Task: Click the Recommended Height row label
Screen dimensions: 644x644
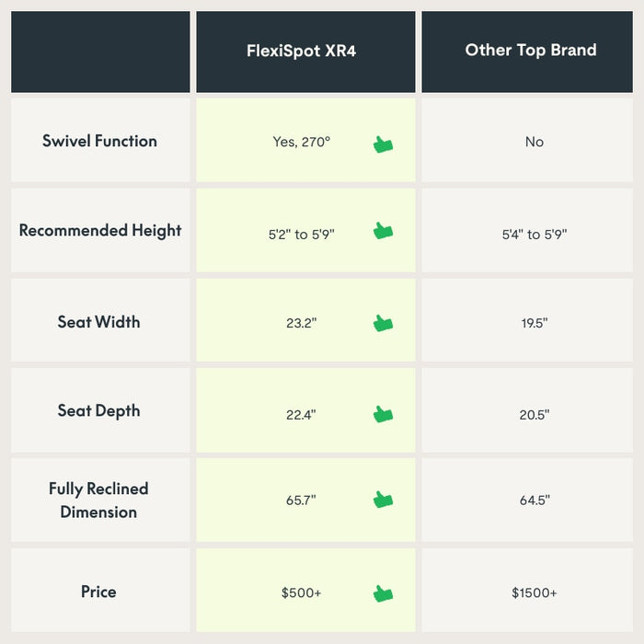Action: (x=100, y=230)
